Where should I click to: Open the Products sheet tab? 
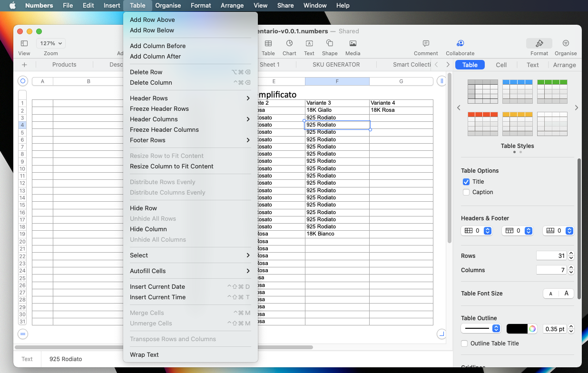click(x=64, y=65)
